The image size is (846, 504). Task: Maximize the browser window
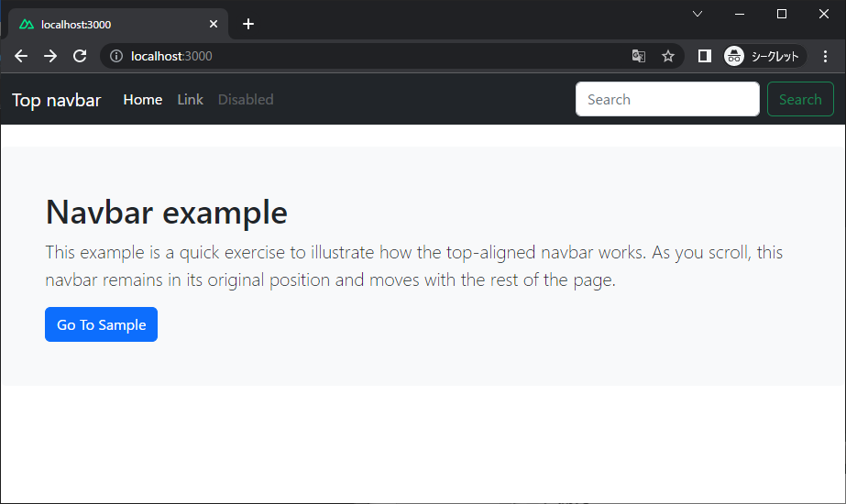[x=781, y=14]
